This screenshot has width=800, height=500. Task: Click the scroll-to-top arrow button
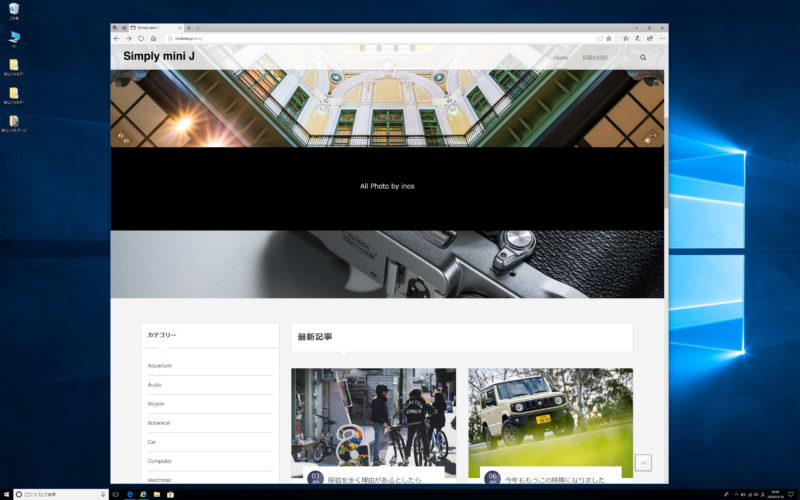pos(643,462)
